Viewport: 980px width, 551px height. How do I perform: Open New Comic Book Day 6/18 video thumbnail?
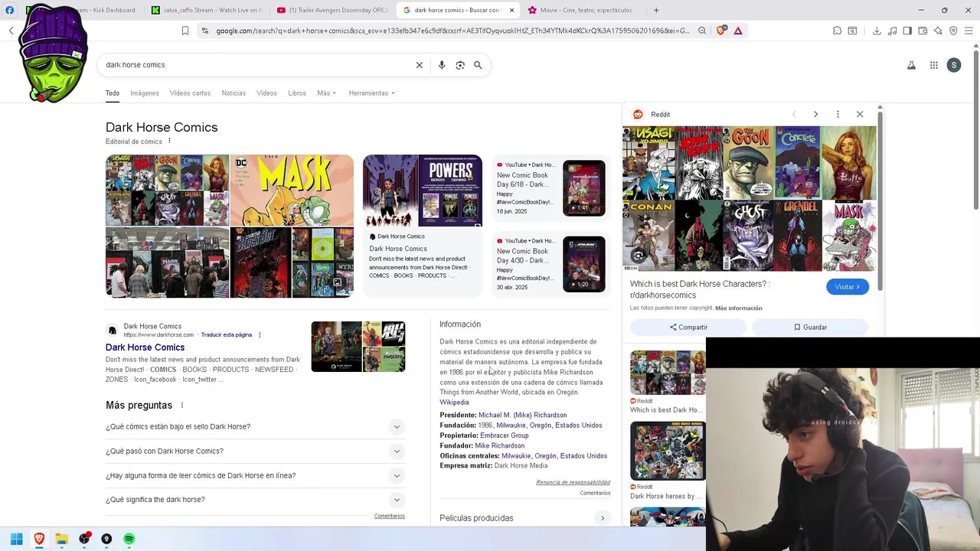coord(584,188)
